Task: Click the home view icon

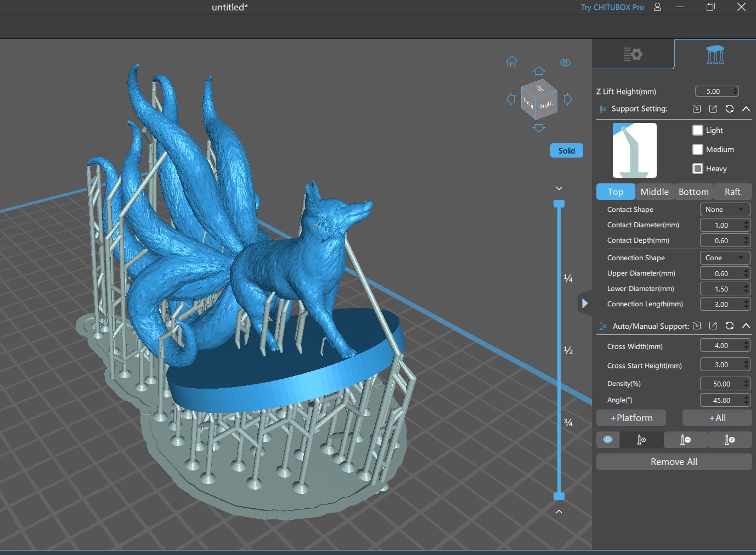Action: 512,61
